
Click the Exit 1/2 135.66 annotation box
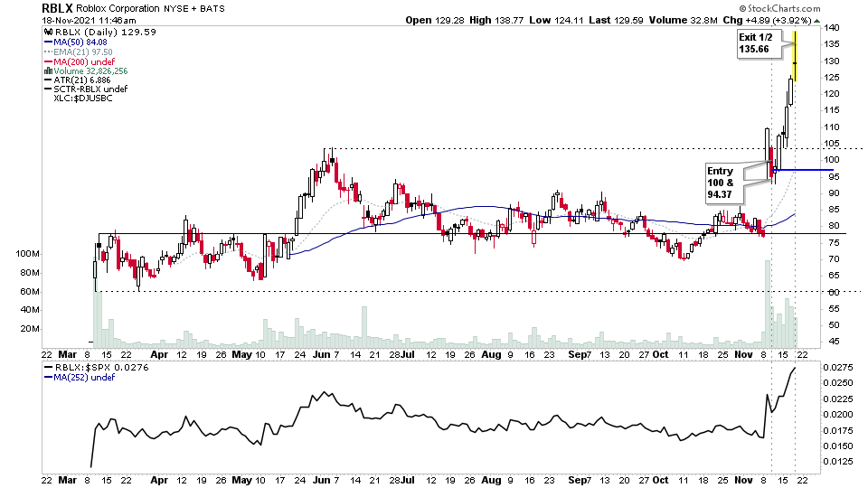pos(759,43)
